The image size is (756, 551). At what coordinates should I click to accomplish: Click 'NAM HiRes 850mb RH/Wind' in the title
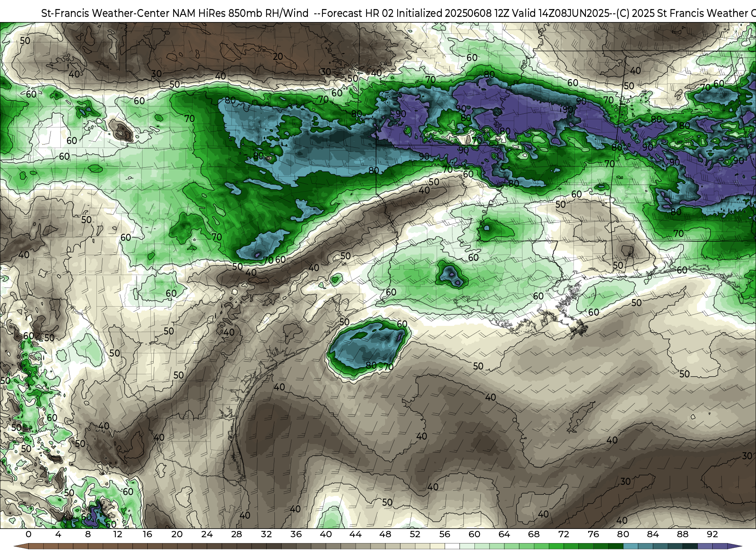240,13
